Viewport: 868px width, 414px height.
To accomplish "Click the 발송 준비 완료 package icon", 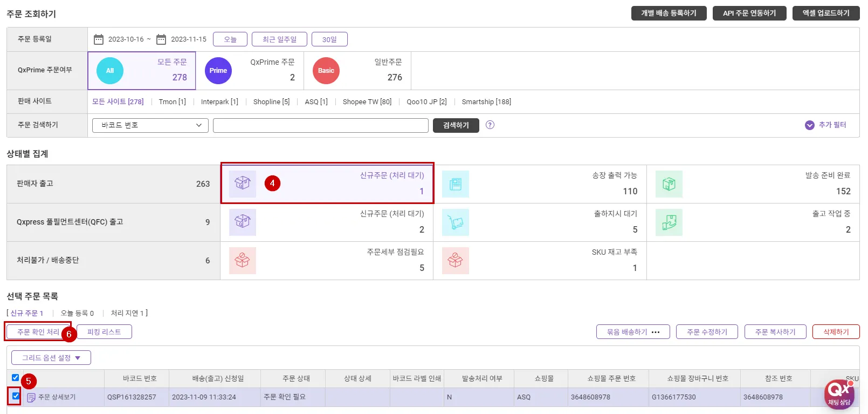I will [x=669, y=184].
